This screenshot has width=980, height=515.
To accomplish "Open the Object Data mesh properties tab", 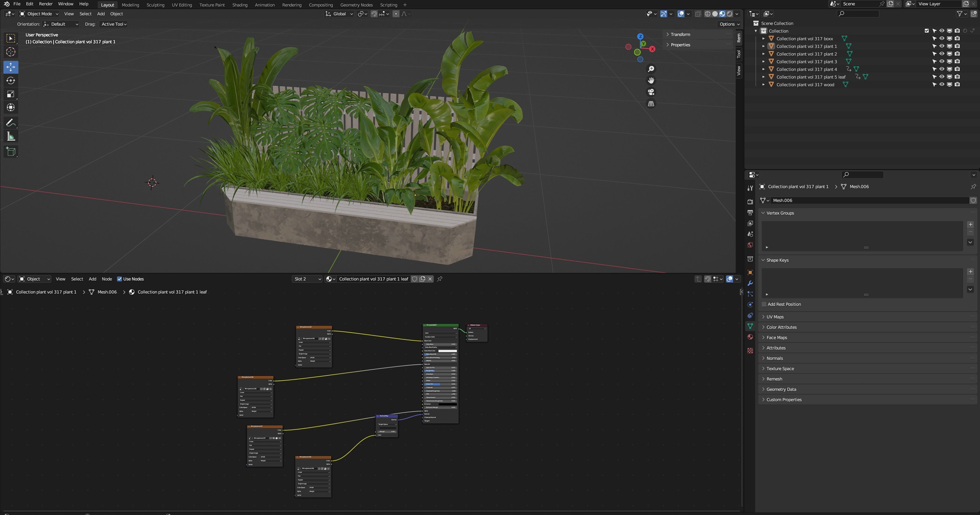I will pyautogui.click(x=750, y=326).
